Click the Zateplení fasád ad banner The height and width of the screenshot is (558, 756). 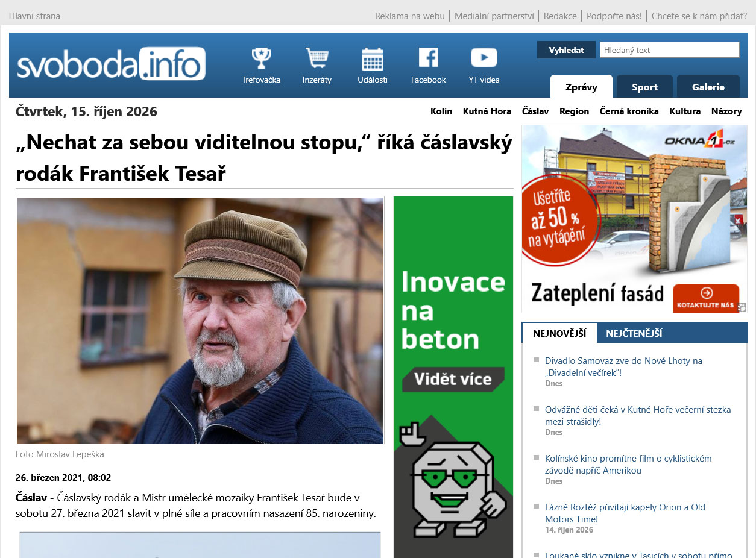634,219
